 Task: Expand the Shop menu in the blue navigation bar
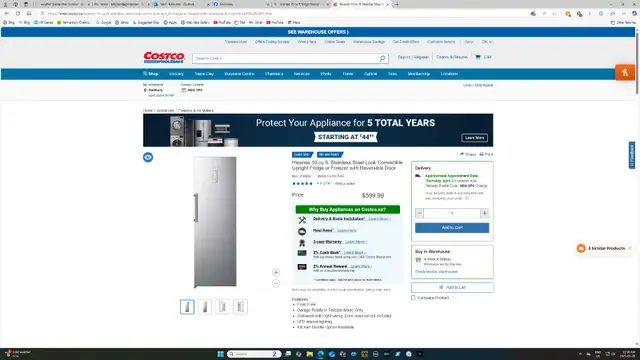tap(151, 74)
